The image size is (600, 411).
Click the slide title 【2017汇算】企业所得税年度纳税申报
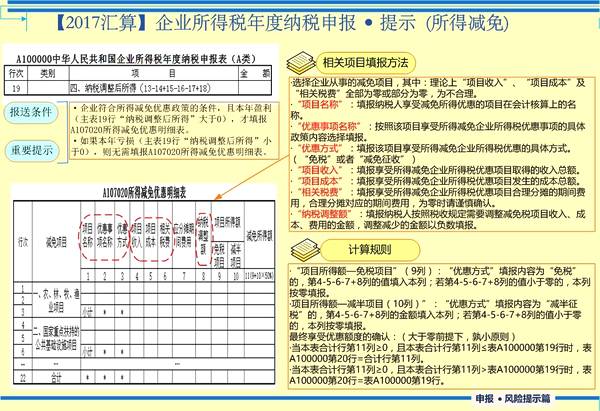(205, 23)
